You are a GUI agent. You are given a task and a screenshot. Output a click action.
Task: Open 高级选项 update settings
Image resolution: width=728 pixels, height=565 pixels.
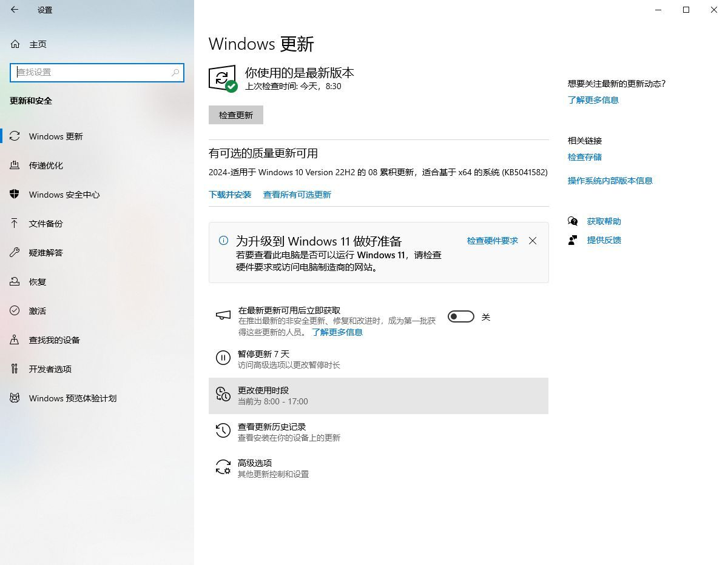379,468
